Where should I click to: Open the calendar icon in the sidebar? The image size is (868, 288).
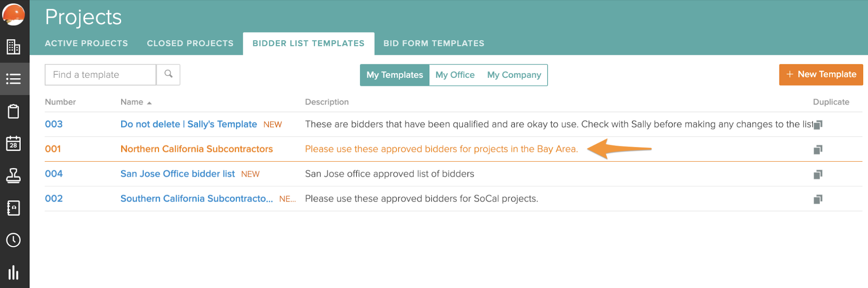(13, 143)
